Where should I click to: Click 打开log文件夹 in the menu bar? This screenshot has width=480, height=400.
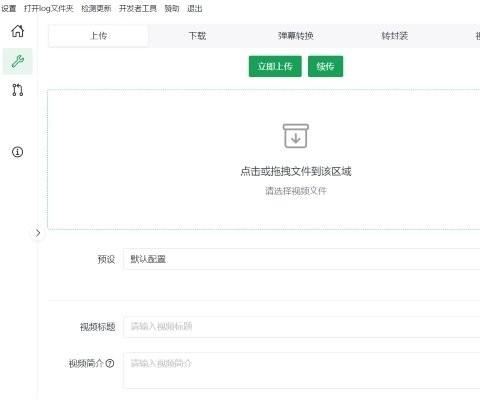(49, 8)
